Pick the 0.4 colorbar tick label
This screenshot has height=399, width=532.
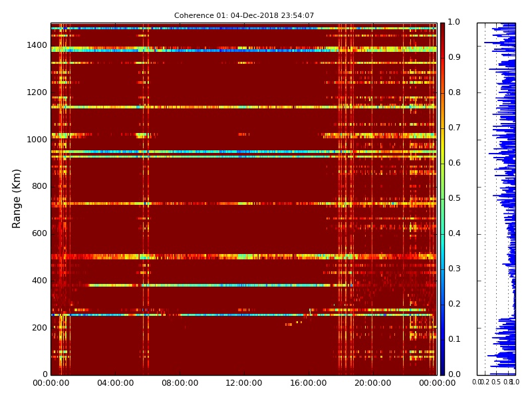[454, 234]
